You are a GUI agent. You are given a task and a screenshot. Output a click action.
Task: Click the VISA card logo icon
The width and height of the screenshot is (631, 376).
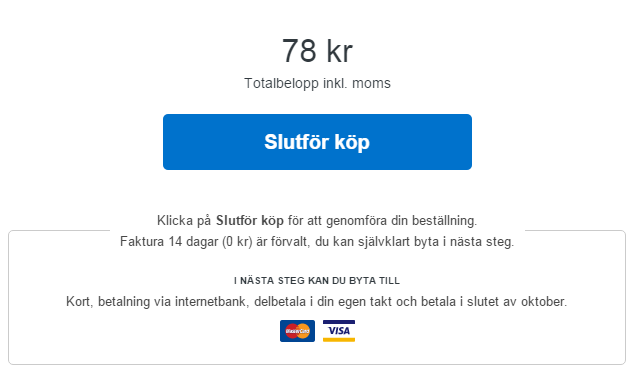tap(339, 331)
